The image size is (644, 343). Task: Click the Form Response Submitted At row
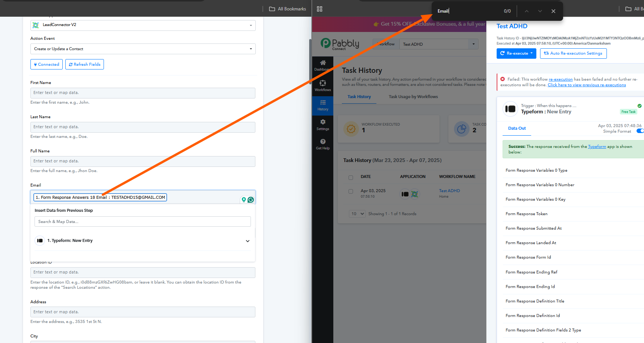(x=574, y=229)
